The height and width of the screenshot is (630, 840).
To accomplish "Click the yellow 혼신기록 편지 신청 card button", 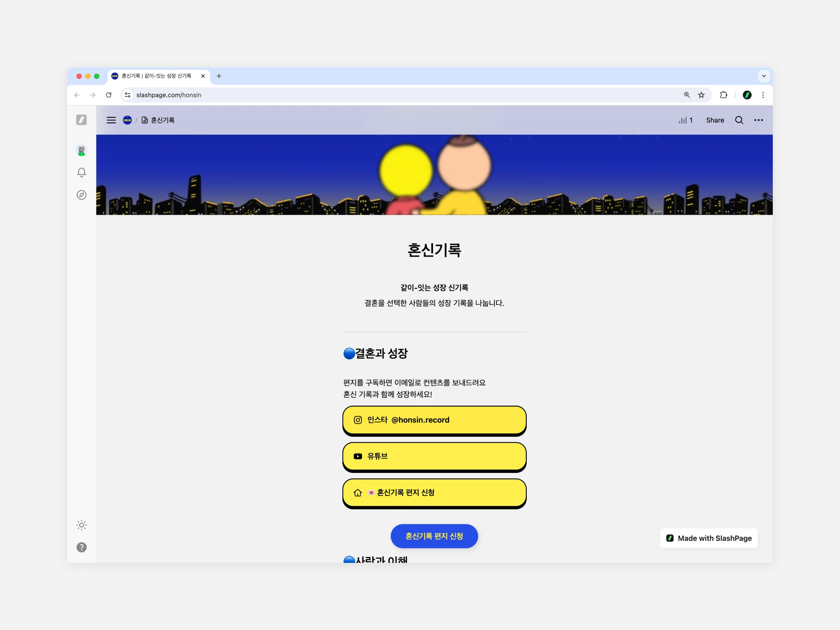I will 434,493.
